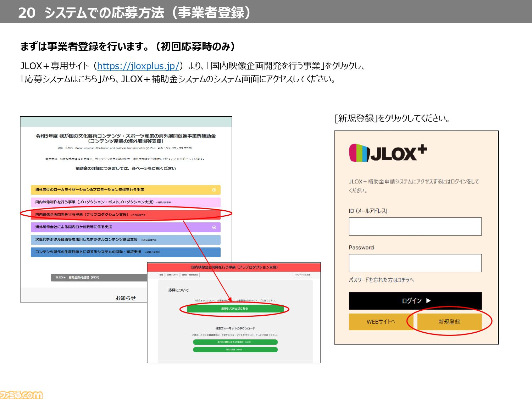Click 補助金の詳細につきましては underlined text
532x399 pixels.
(126, 168)
